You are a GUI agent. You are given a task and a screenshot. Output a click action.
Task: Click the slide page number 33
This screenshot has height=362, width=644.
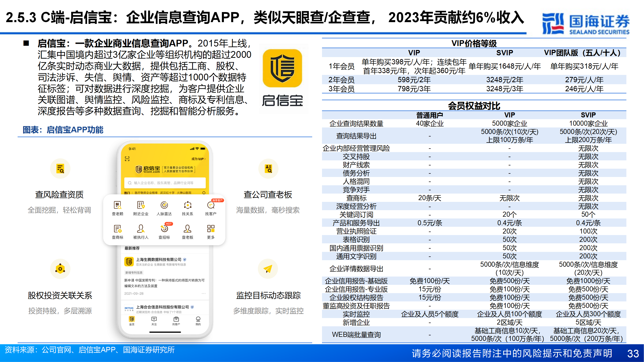[633, 354]
